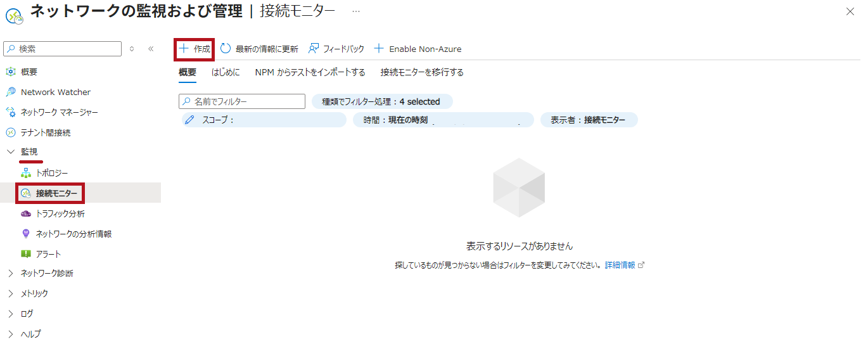Click the ネットワークの分析情報 lightbulb icon
The image size is (868, 351).
pyautogui.click(x=25, y=234)
